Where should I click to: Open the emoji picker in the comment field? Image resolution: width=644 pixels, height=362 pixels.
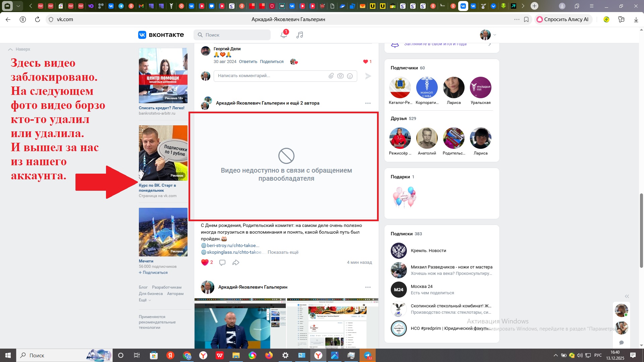tap(350, 76)
